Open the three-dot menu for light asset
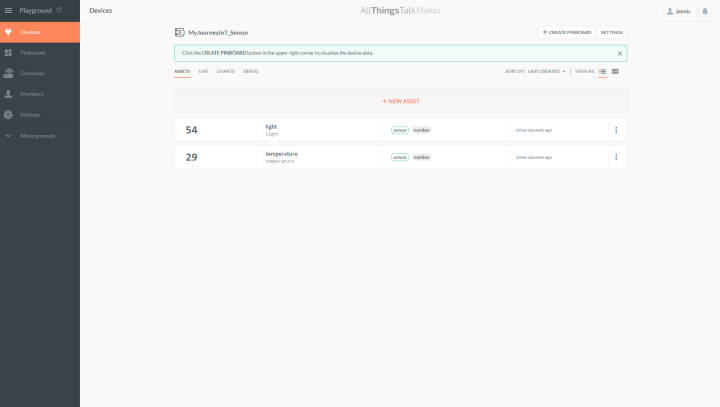 [x=616, y=130]
